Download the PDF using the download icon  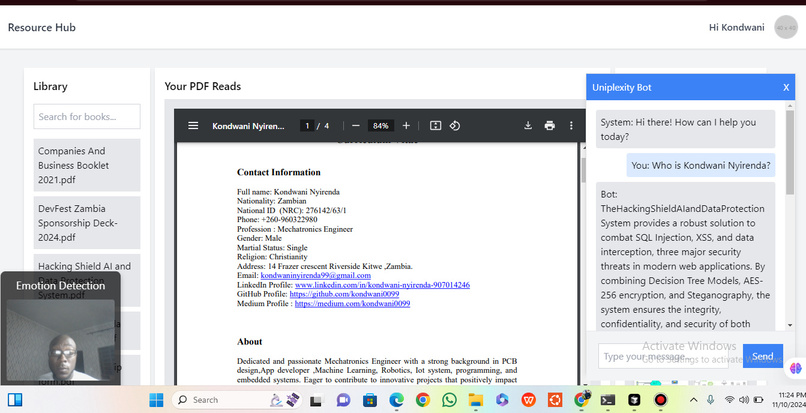[x=528, y=125]
